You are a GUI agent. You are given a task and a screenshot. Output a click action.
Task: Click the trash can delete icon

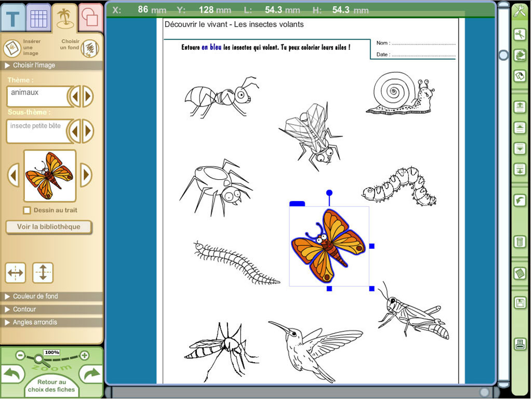click(520, 242)
